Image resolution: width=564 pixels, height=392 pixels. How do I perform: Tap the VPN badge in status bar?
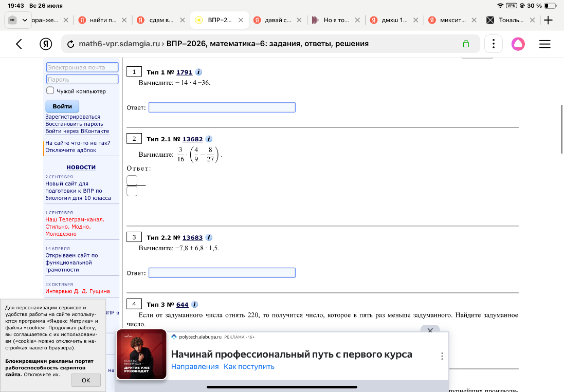[511, 6]
